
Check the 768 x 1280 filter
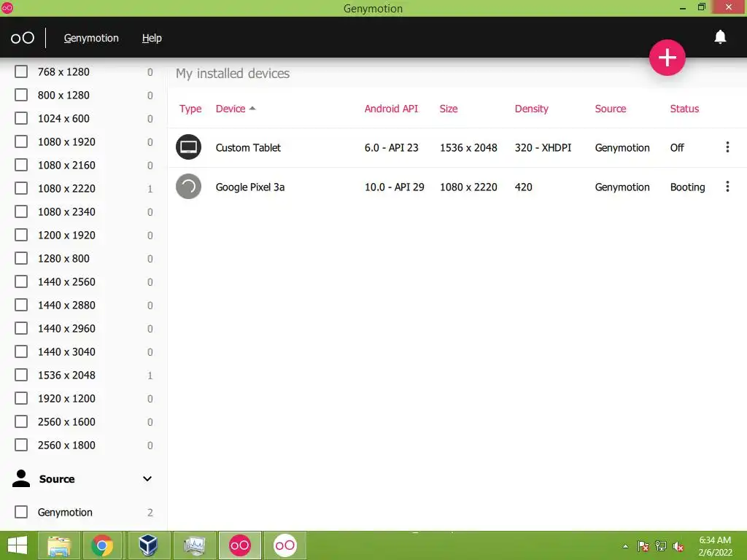tap(21, 71)
